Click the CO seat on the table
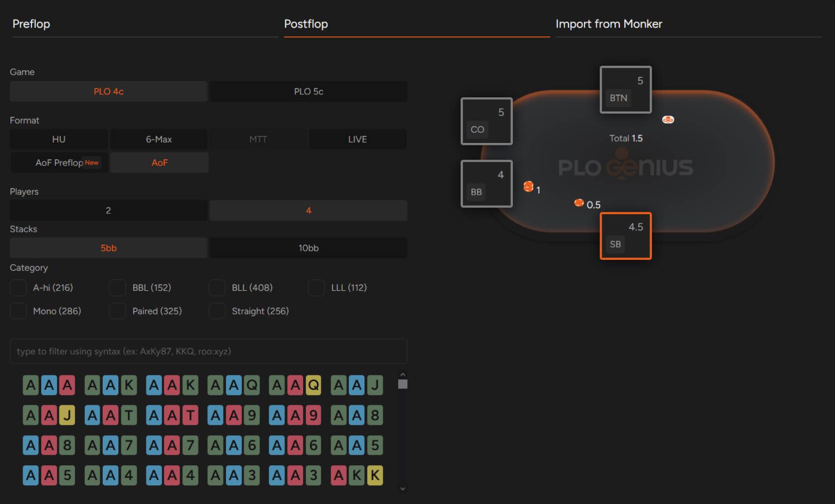 point(487,121)
